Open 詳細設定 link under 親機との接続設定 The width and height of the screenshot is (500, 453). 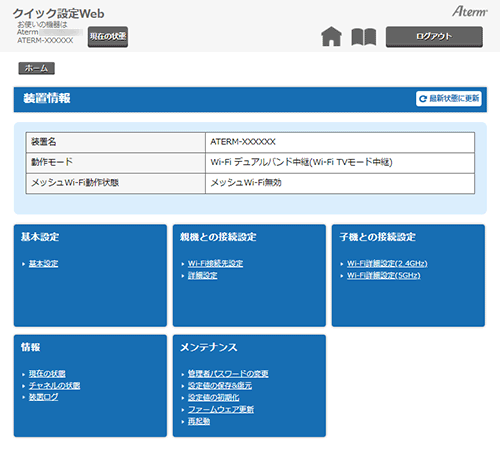tap(202, 275)
